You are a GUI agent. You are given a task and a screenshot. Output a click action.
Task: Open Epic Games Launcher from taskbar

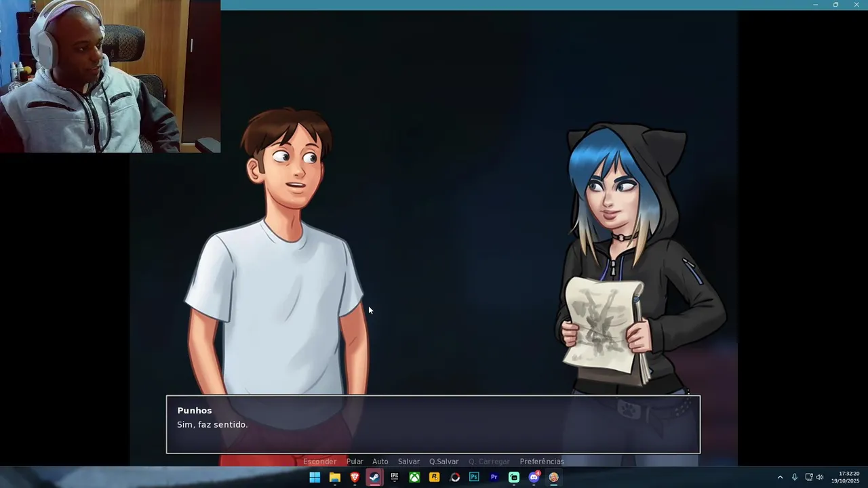pyautogui.click(x=394, y=477)
